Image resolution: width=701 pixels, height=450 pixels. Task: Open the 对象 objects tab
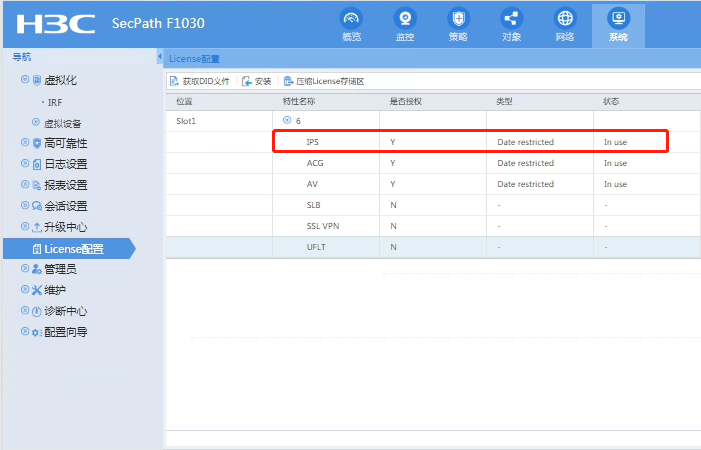[x=511, y=25]
